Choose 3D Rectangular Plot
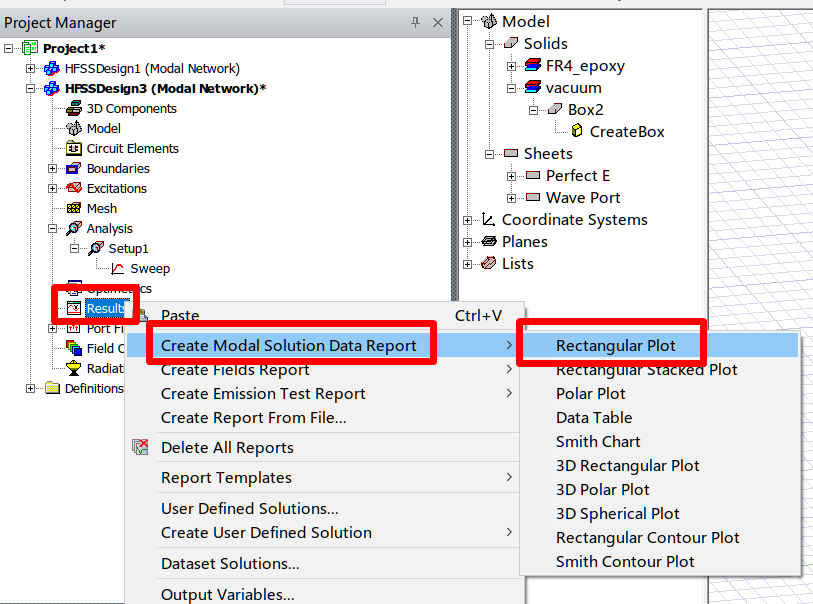813x604 pixels. (x=660, y=466)
